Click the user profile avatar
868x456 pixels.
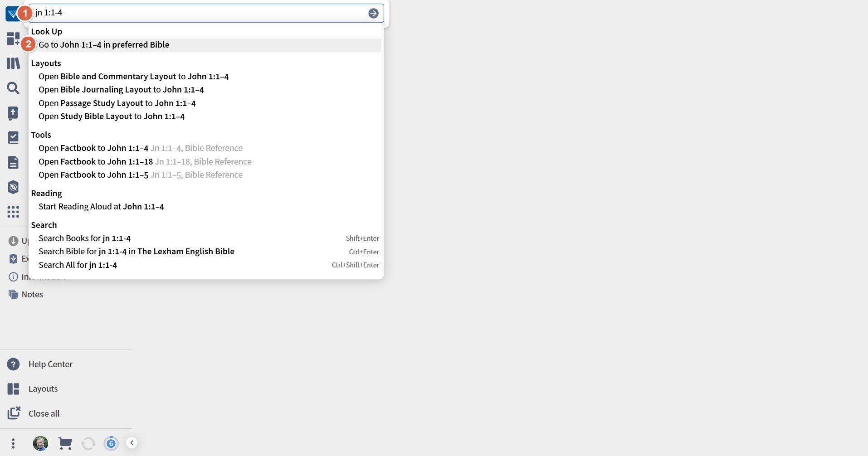pyautogui.click(x=40, y=443)
